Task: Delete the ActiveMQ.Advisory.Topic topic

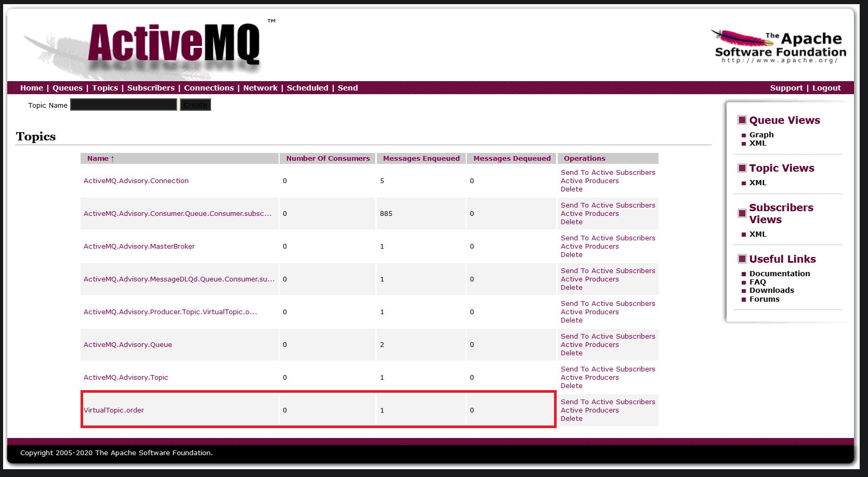Action: tap(572, 385)
